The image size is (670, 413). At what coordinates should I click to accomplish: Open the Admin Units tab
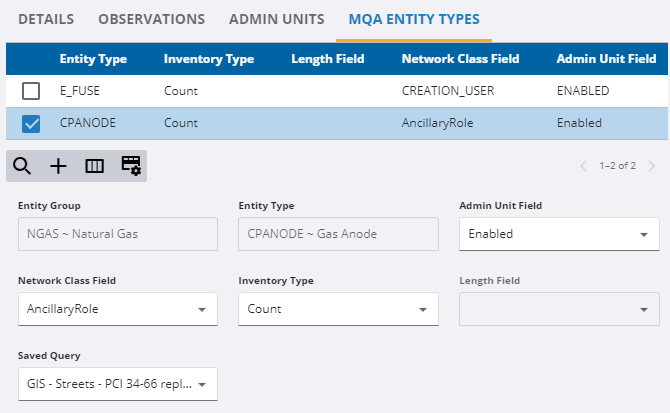pyautogui.click(x=276, y=19)
